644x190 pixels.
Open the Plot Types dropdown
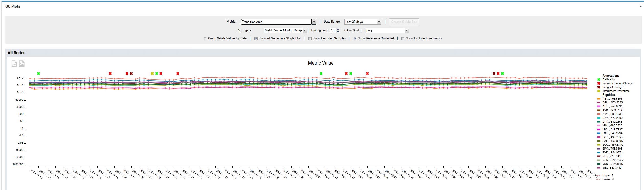[x=305, y=30]
